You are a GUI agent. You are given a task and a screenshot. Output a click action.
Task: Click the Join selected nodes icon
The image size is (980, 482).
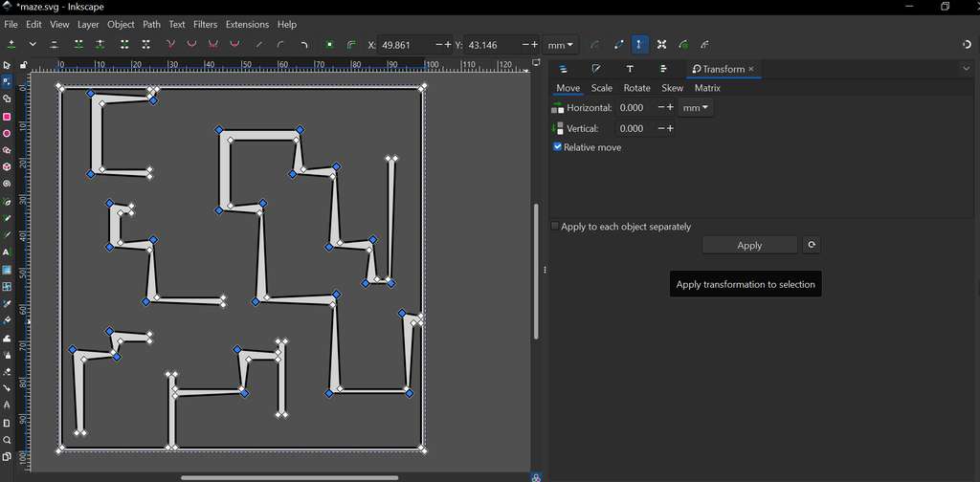point(78,44)
